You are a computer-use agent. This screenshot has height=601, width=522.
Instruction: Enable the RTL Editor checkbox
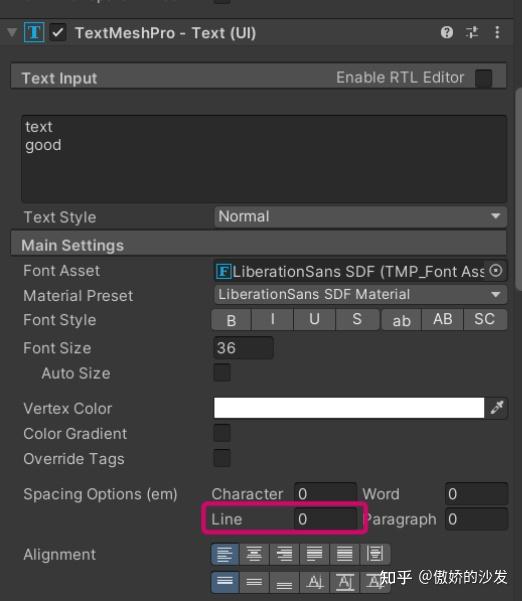(483, 78)
